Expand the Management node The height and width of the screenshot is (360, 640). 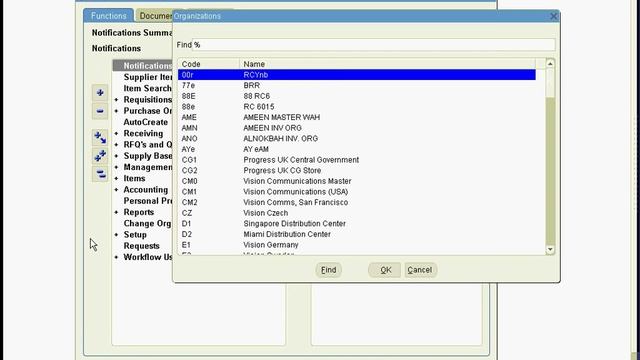(116, 167)
